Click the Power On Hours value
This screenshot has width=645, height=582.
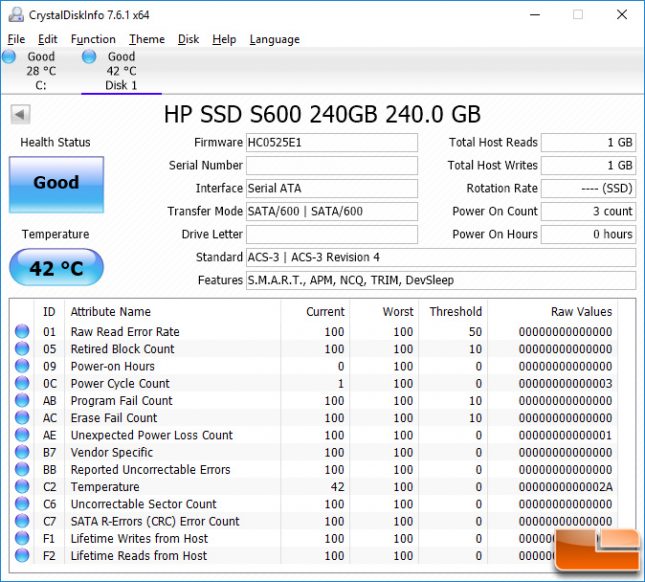(588, 234)
